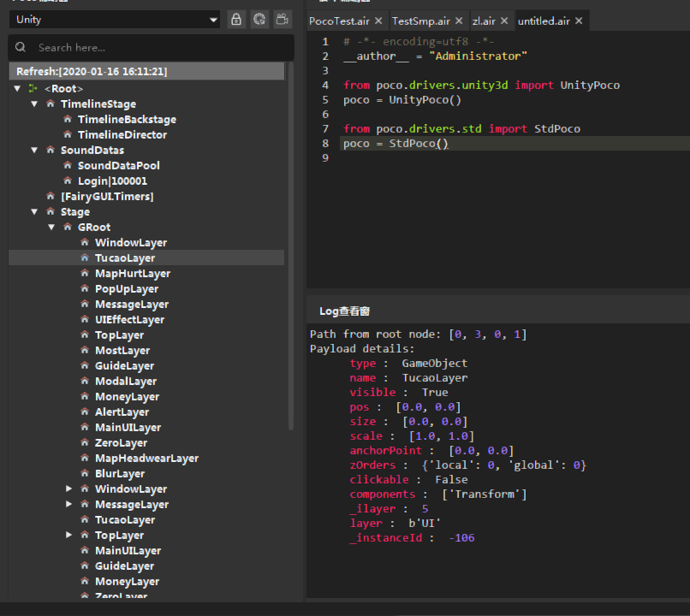The image size is (690, 616).
Task: Click the AlertLayer node icon
Action: 85,412
